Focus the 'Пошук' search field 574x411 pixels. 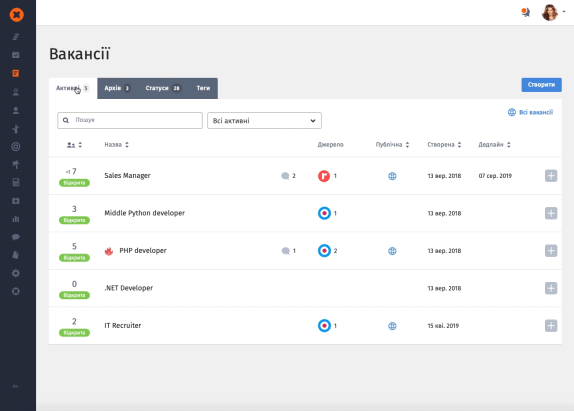pos(130,120)
